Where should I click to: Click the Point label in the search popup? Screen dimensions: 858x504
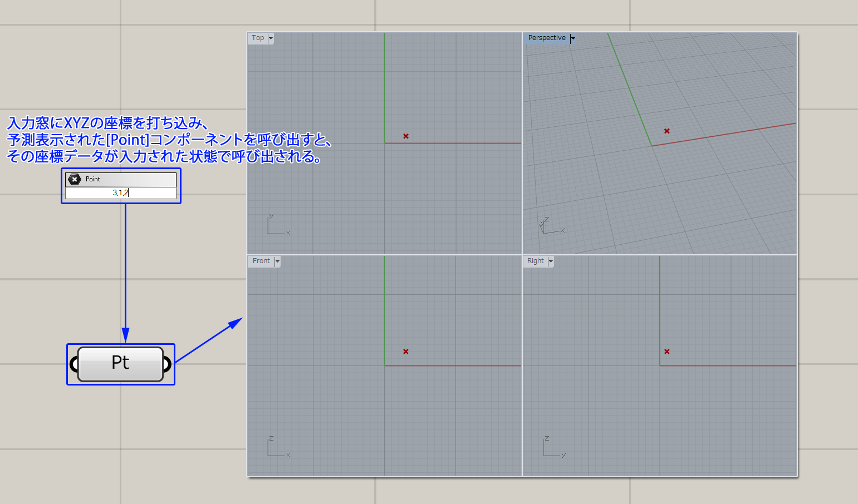click(93, 179)
